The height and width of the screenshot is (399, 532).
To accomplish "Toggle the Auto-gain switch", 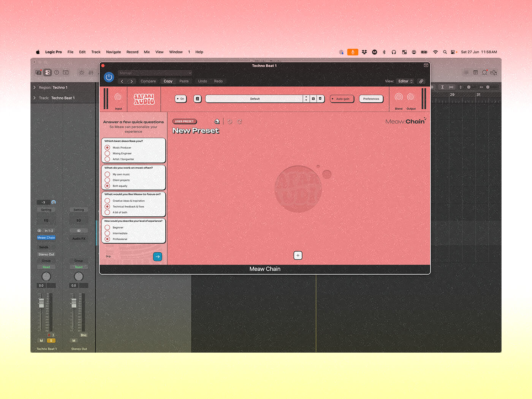I will click(x=342, y=99).
